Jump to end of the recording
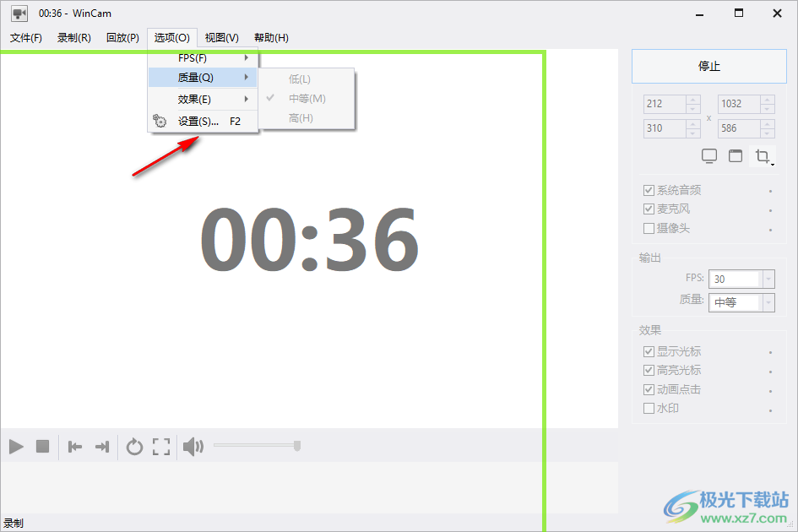 click(x=102, y=447)
